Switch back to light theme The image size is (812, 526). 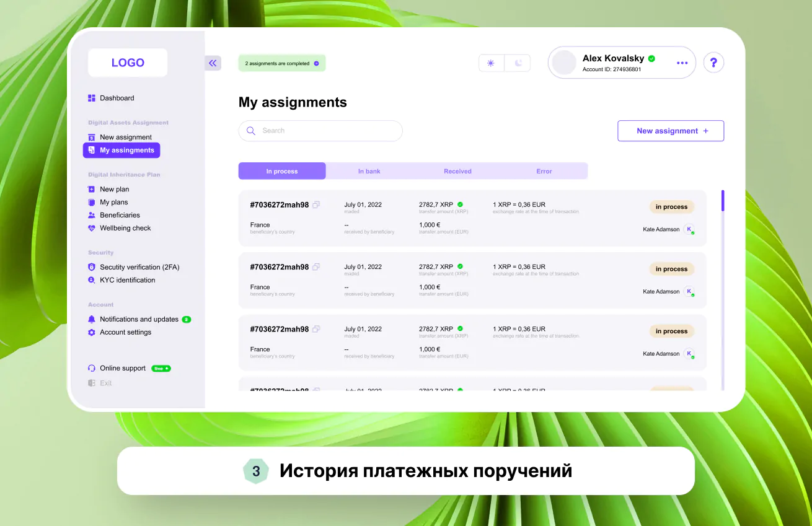[491, 63]
